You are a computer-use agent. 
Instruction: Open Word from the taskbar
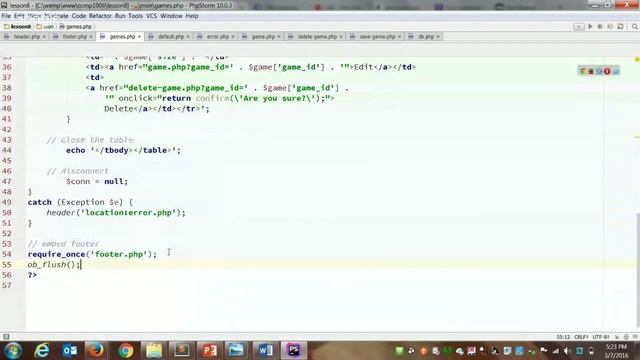pyautogui.click(x=265, y=351)
